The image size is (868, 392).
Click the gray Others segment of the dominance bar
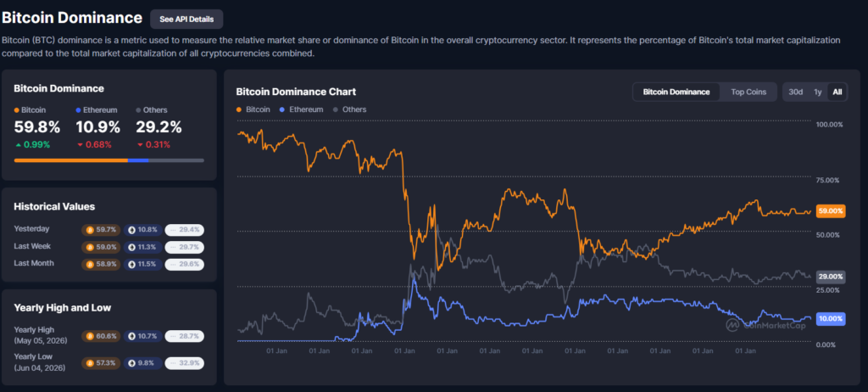[176, 160]
